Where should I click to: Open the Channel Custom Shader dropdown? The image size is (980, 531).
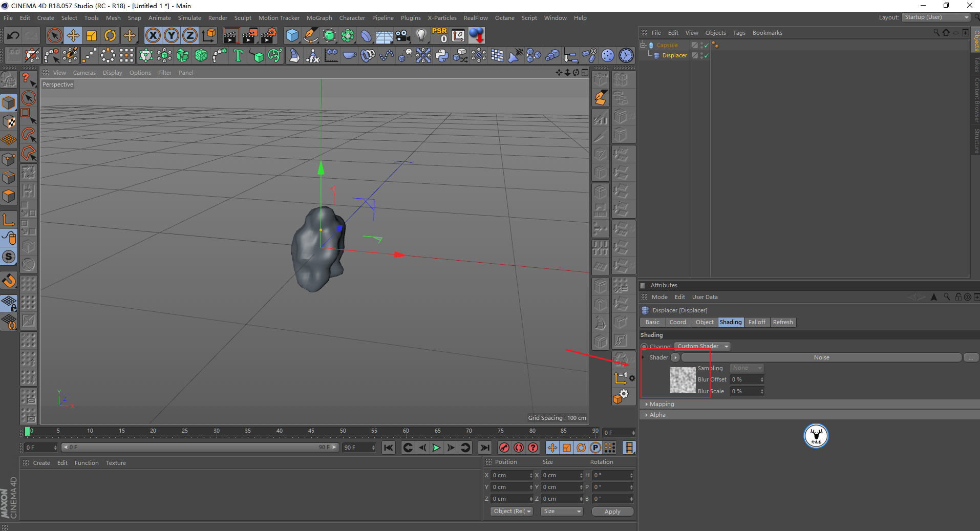pyautogui.click(x=702, y=347)
